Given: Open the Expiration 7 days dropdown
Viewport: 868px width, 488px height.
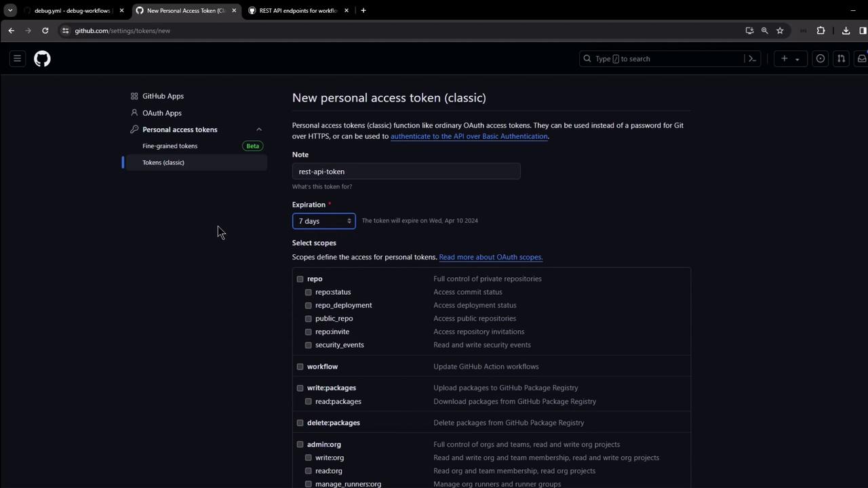Looking at the screenshot, I should coord(323,221).
